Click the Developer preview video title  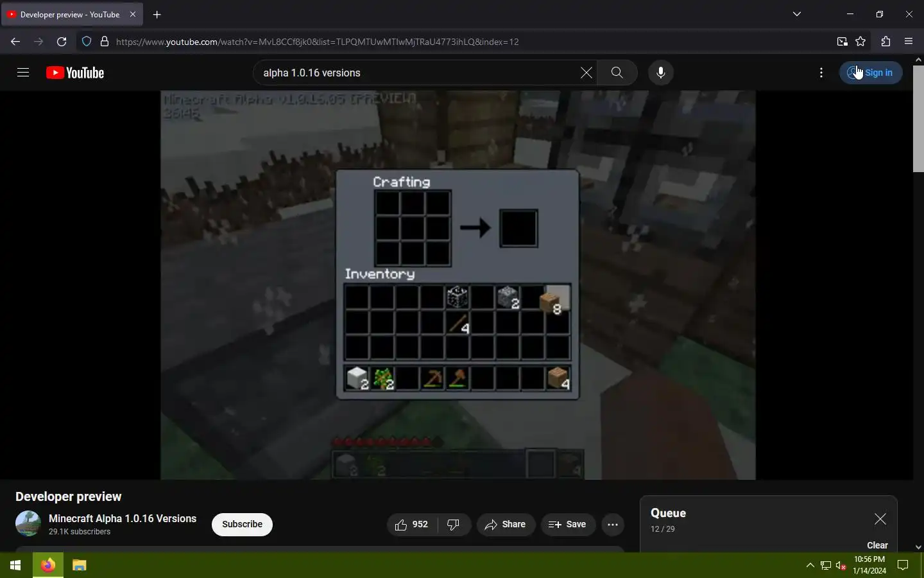(69, 496)
